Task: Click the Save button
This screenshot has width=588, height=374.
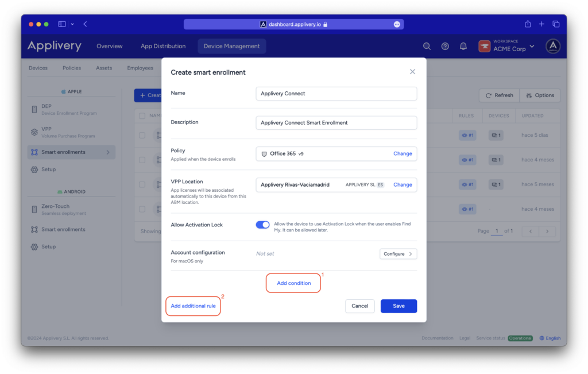Action: pos(399,306)
